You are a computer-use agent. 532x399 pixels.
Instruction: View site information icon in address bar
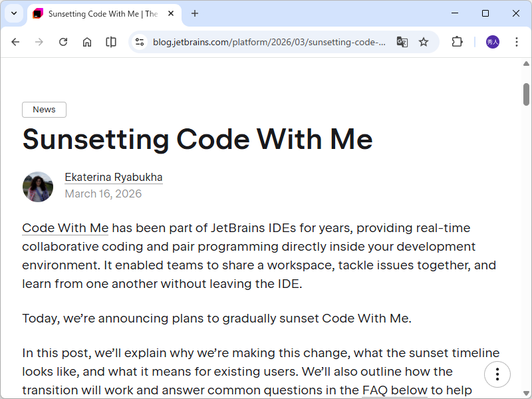[x=140, y=42]
